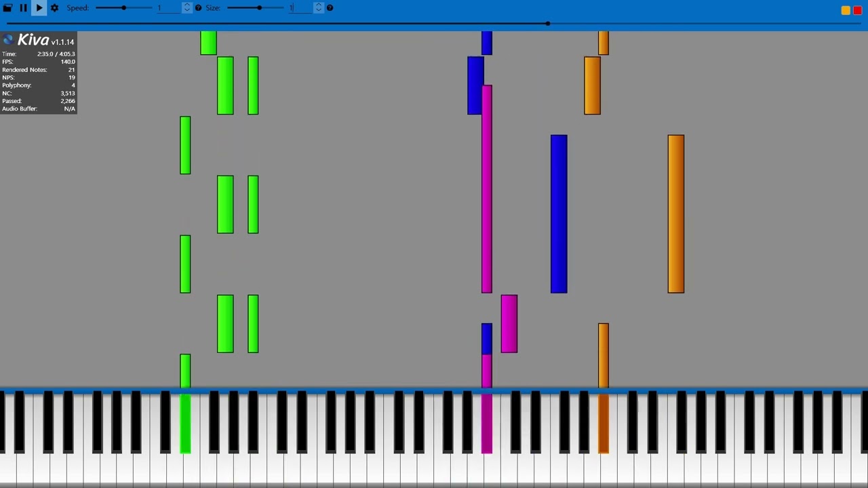Click the Kiva logo icon
The image size is (868, 488).
coord(8,40)
